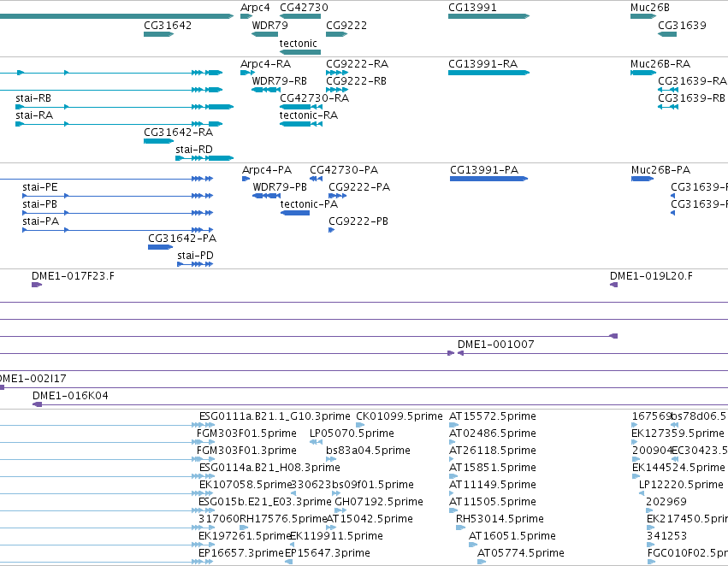Select protein CG9222-PB
The image size is (728, 566).
[x=332, y=230]
